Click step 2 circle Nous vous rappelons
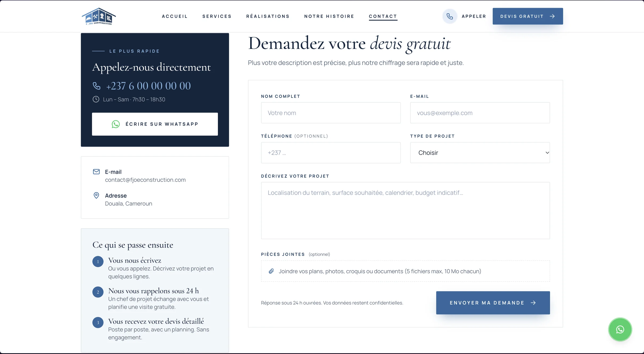The width and height of the screenshot is (644, 354). point(98,292)
